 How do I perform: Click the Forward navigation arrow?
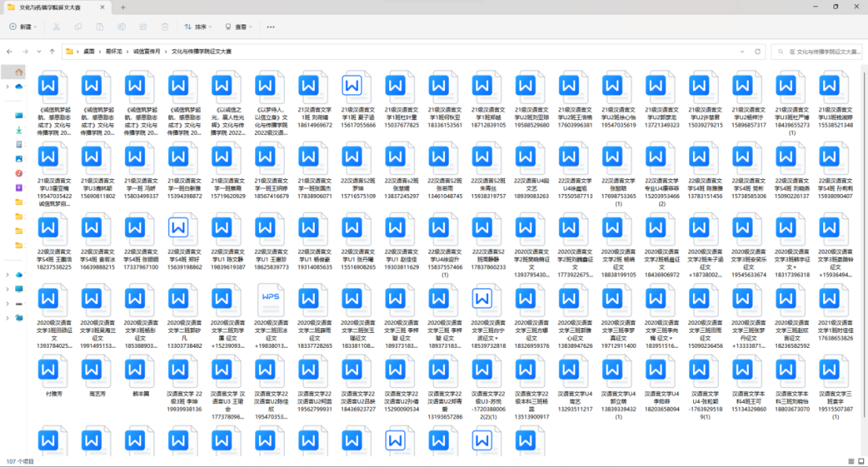[x=25, y=52]
